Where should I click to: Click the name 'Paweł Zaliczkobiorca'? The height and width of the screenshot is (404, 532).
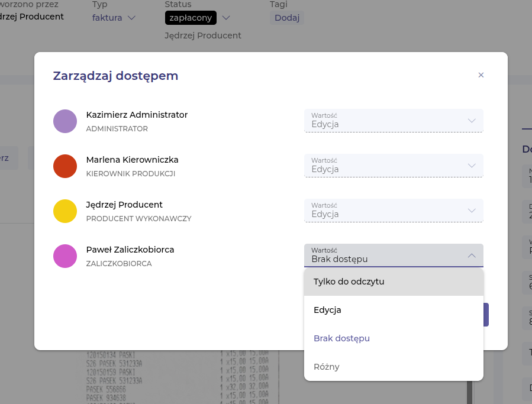(x=130, y=249)
